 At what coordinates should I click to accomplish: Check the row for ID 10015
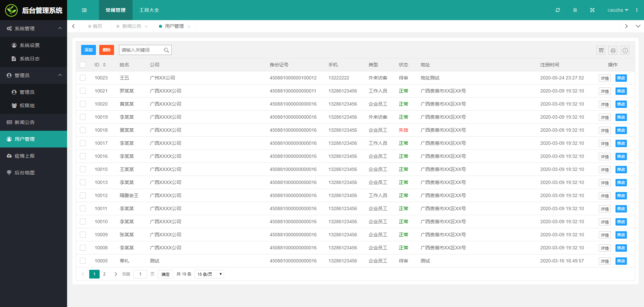(83, 169)
